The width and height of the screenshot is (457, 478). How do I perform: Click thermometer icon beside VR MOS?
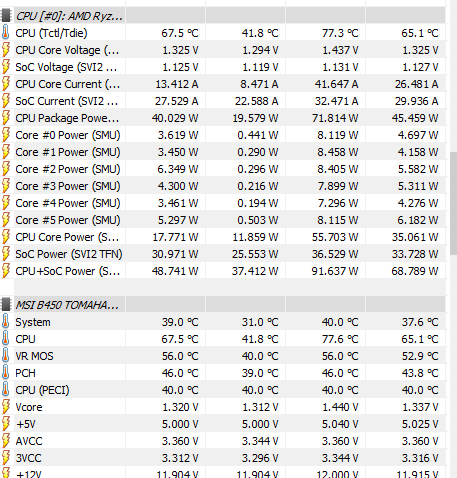tap(6, 356)
